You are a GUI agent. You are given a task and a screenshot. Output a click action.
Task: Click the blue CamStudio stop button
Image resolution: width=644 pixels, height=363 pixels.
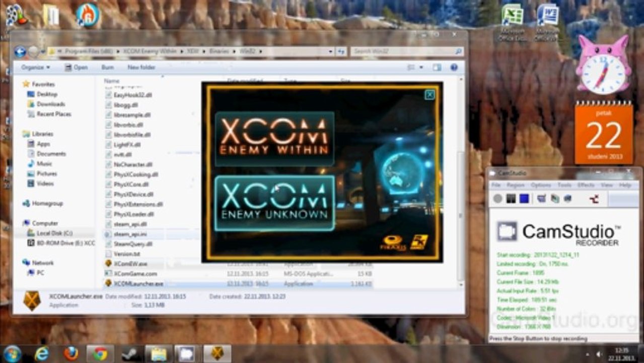click(524, 199)
